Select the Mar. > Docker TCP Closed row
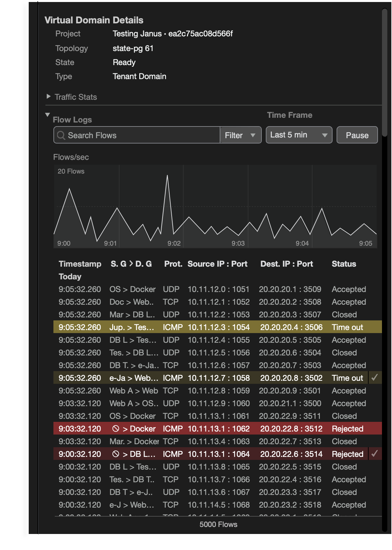Image resolution: width=392 pixels, height=550 pixels. (217, 441)
